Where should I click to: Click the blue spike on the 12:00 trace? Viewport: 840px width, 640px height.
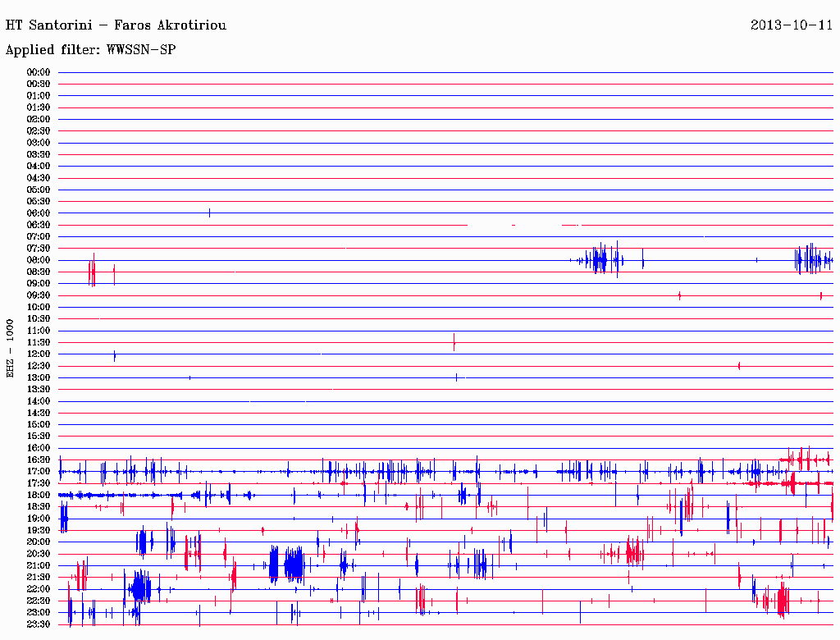[x=114, y=354]
